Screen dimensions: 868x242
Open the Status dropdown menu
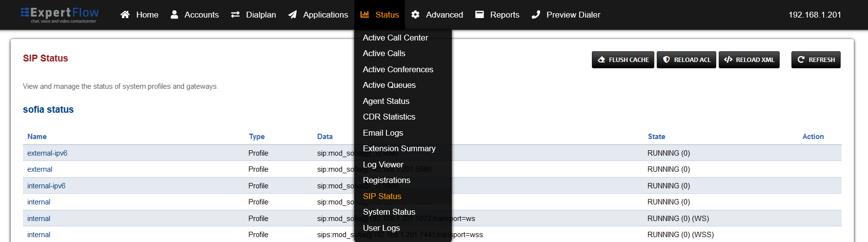[380, 15]
